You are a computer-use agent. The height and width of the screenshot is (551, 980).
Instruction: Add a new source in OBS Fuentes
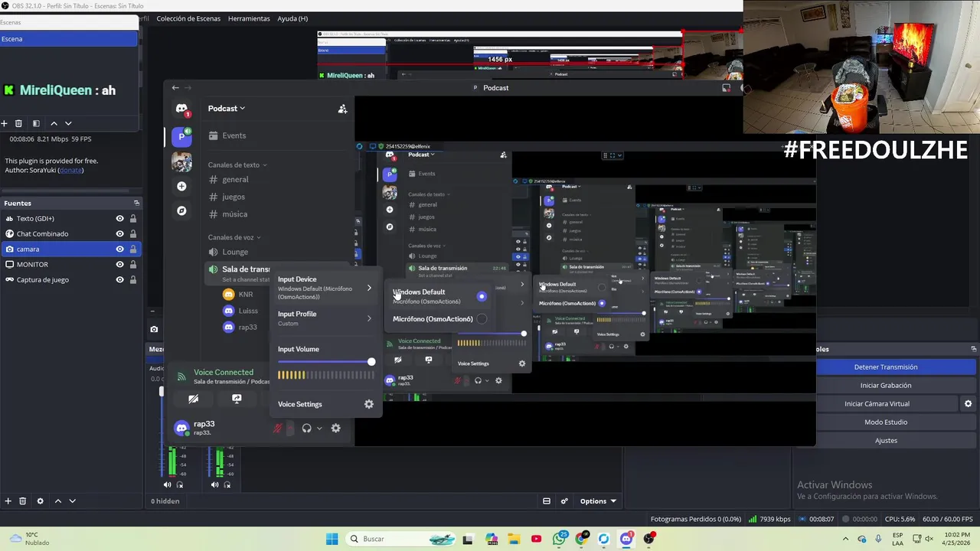click(8, 501)
